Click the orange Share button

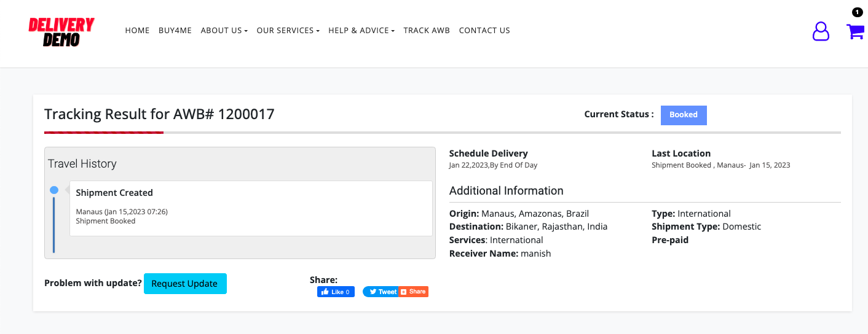click(x=414, y=292)
